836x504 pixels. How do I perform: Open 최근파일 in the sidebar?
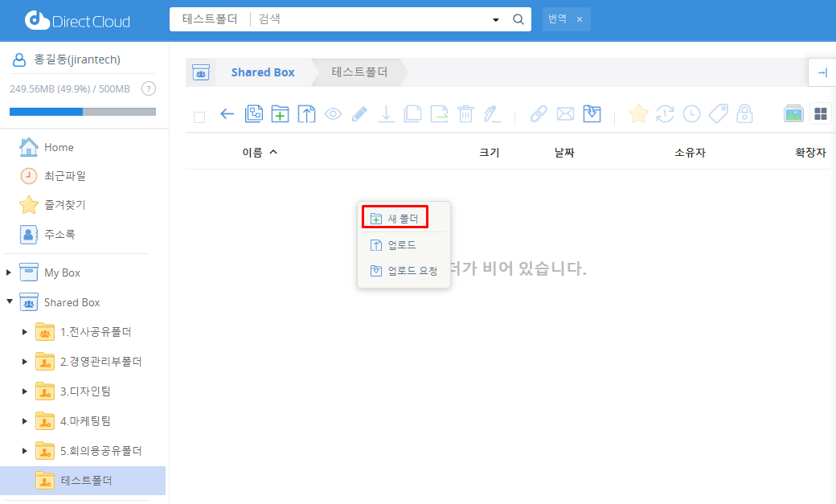(64, 176)
